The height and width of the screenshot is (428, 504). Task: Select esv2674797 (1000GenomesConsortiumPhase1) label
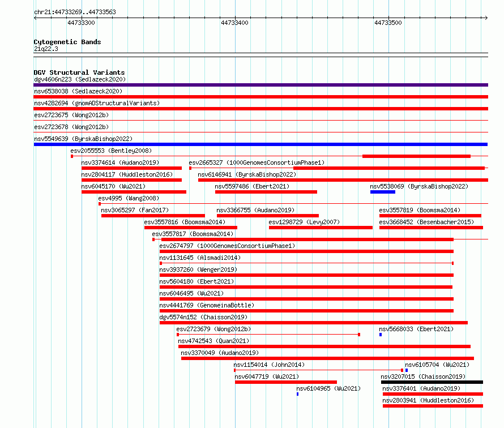(227, 246)
